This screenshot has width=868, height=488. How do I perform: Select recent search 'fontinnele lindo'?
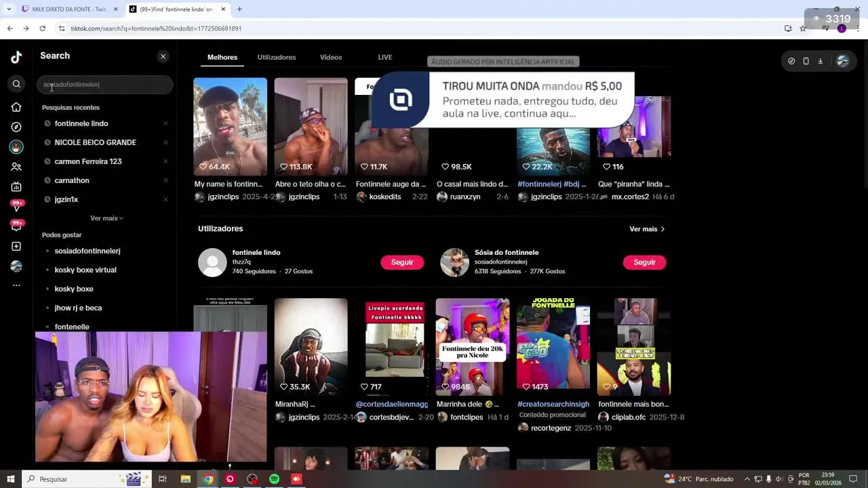81,123
